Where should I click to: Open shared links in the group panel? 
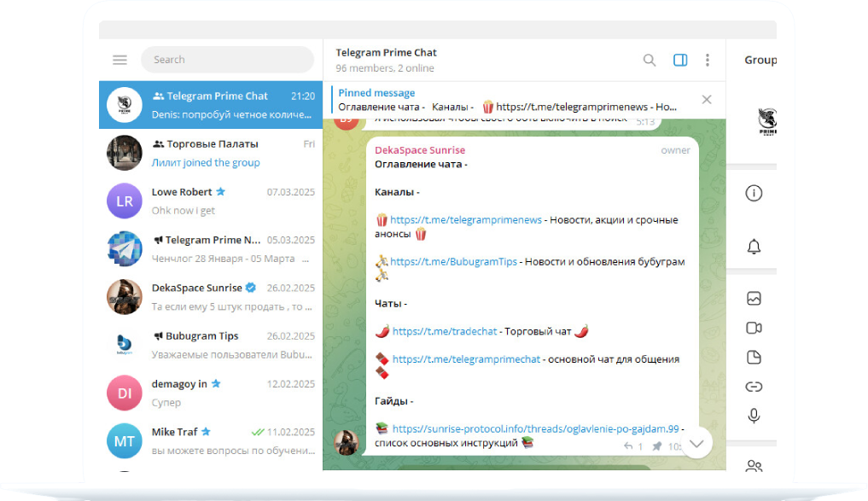coord(754,387)
